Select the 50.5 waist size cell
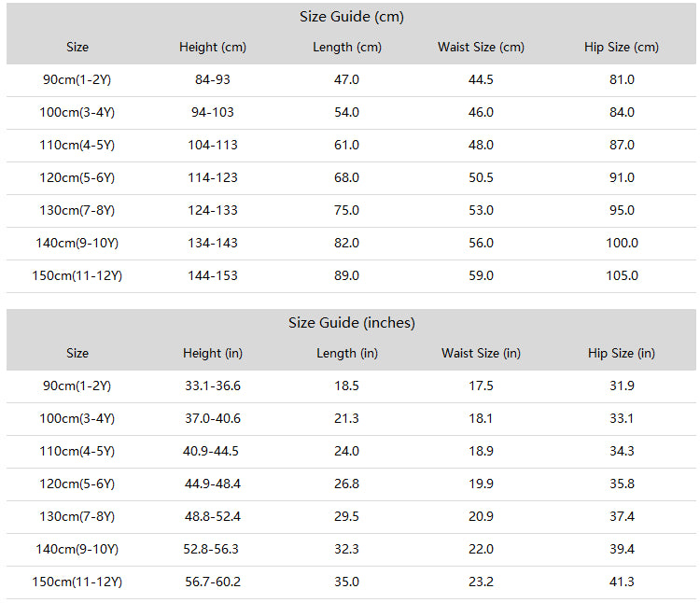Viewport: 700px width, 603px height. coord(481,177)
